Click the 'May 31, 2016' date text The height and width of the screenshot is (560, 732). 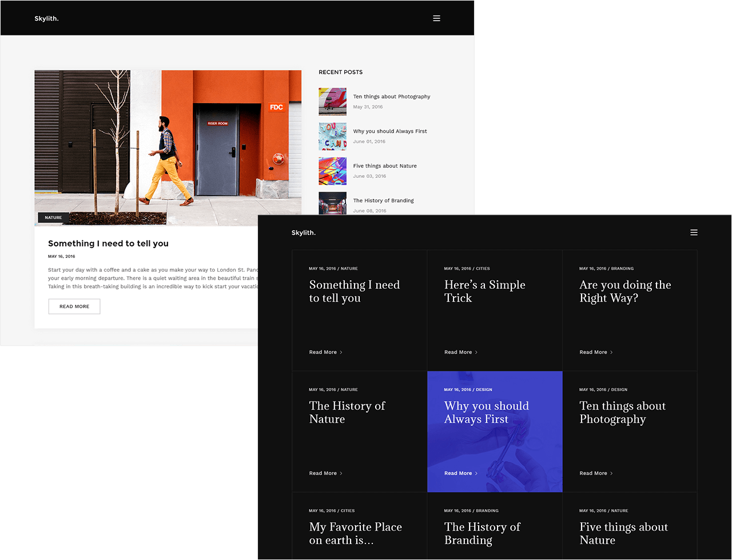pos(368,107)
